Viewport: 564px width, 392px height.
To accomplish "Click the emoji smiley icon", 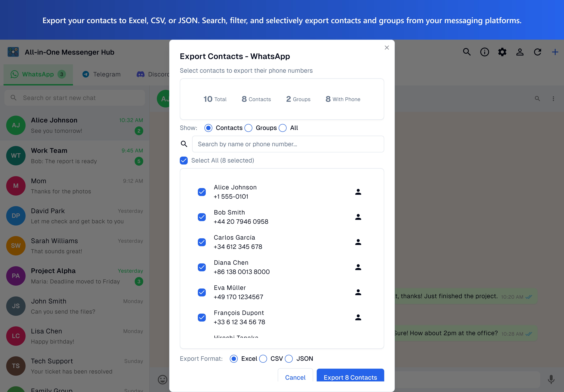I will click(162, 379).
